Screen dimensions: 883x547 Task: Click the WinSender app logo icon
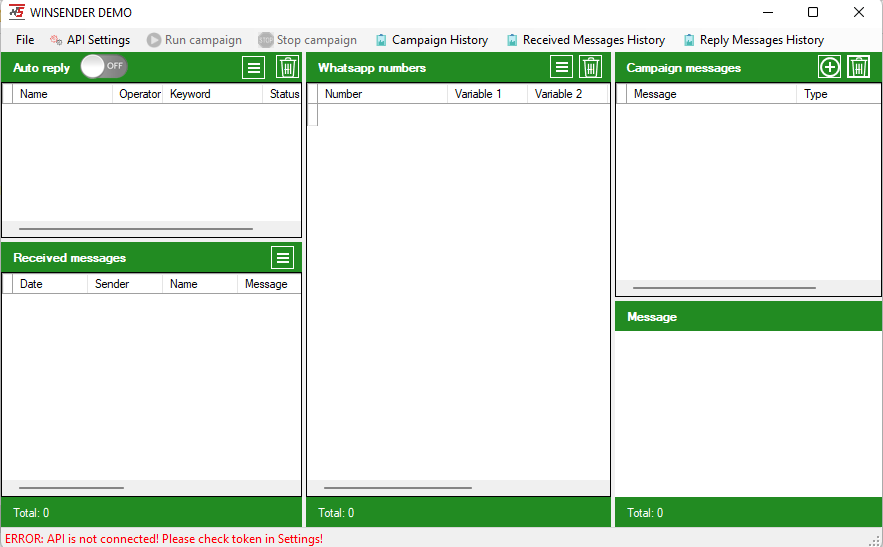[17, 12]
